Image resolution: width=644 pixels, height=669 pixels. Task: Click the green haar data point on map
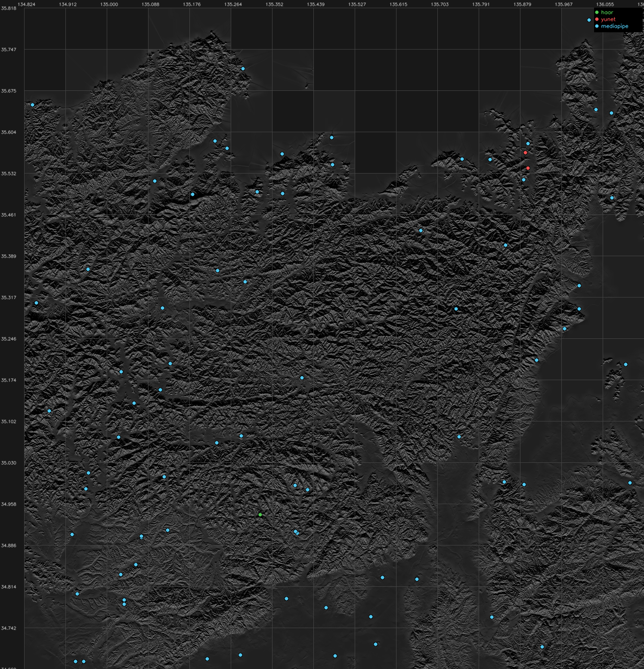pyautogui.click(x=260, y=514)
